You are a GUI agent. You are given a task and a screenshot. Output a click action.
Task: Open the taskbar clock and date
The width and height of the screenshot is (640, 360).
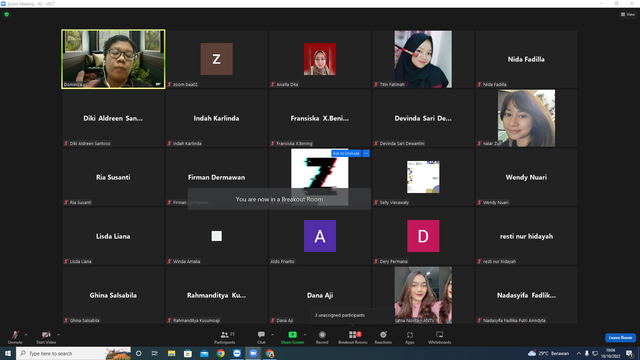[x=611, y=353]
